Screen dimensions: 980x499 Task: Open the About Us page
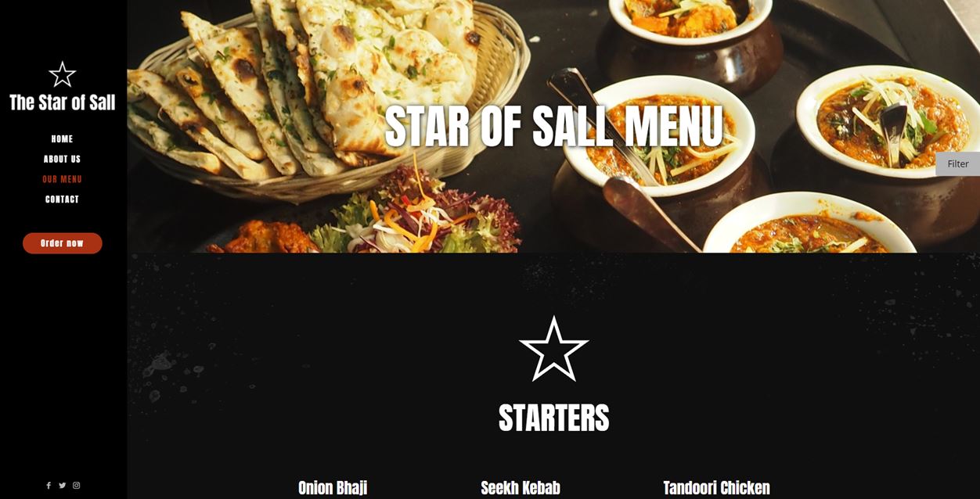point(62,159)
